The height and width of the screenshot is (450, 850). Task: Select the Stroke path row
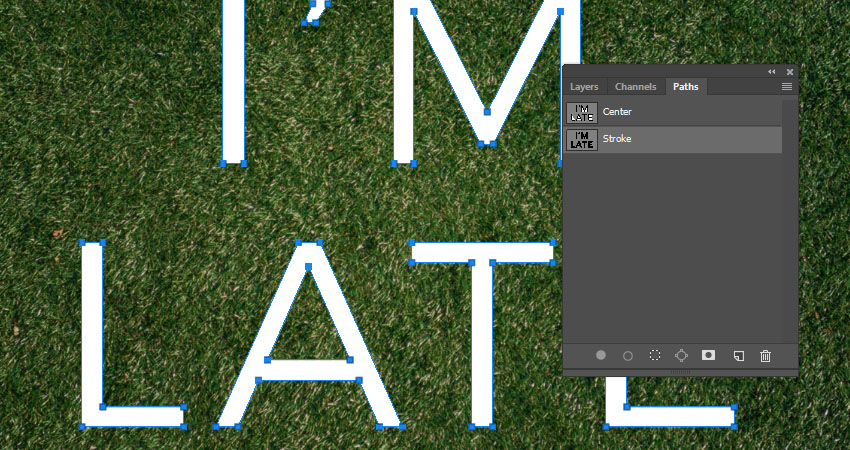pos(673,139)
